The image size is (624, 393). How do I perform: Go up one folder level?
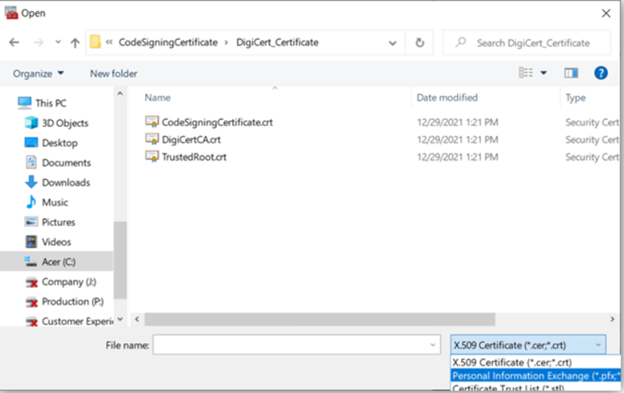(75, 42)
